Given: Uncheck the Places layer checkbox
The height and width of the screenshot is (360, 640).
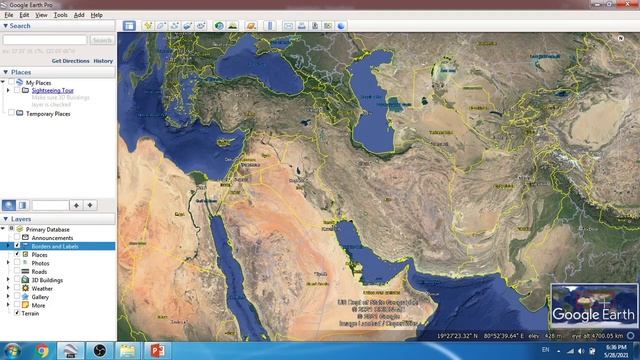Looking at the screenshot, I should coord(17,254).
